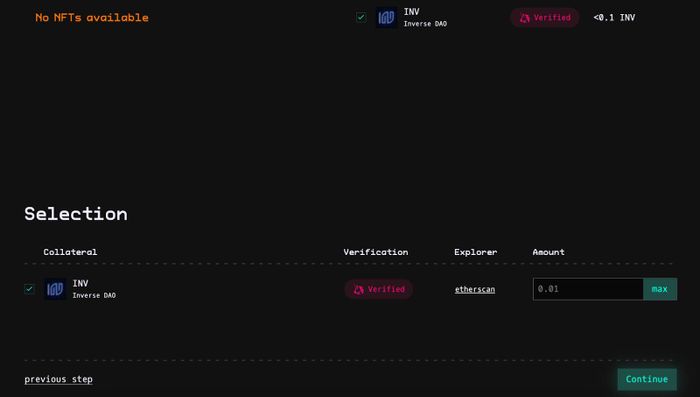Uncheck the INV checkbox in Selection table

pyautogui.click(x=29, y=289)
